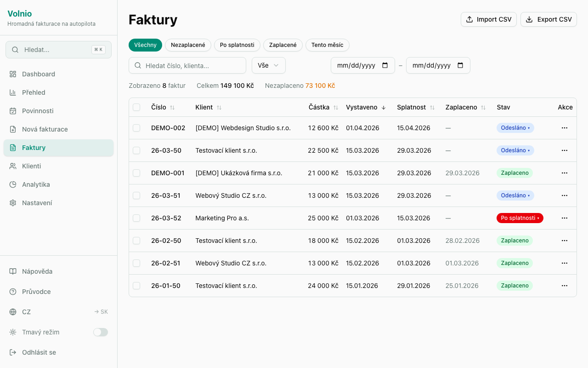Click the Export CSV button
This screenshot has width=588, height=368.
548,19
